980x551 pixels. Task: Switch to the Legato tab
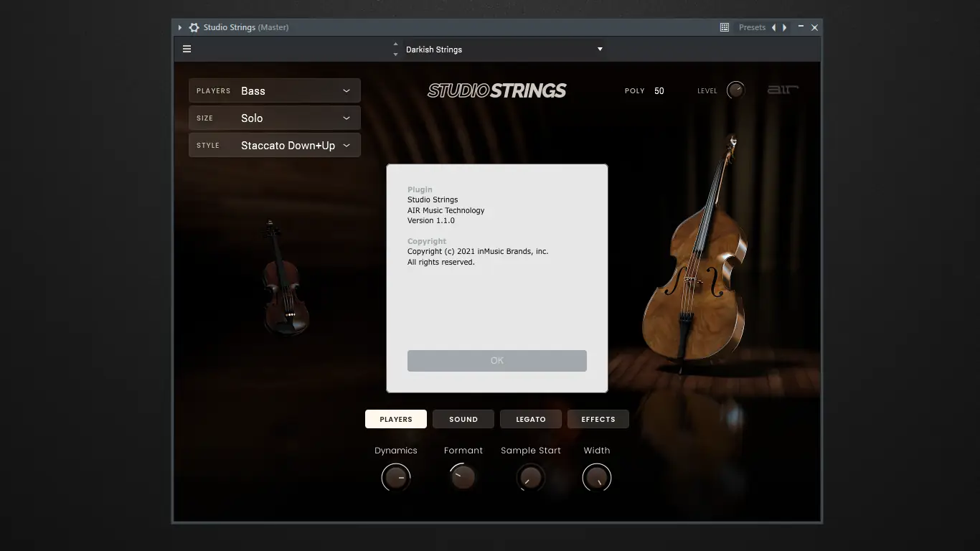point(531,419)
